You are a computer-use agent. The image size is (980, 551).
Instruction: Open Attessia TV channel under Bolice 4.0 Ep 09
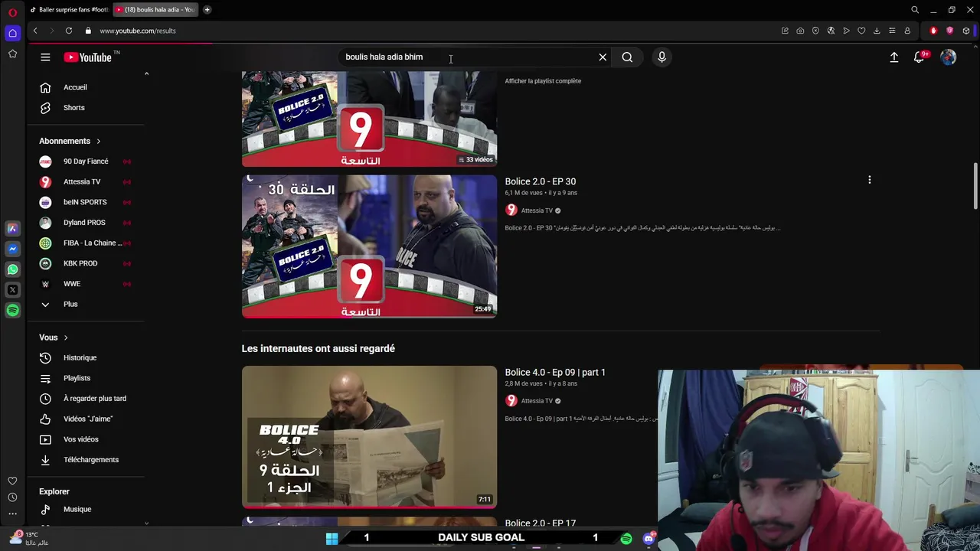pyautogui.click(x=537, y=401)
